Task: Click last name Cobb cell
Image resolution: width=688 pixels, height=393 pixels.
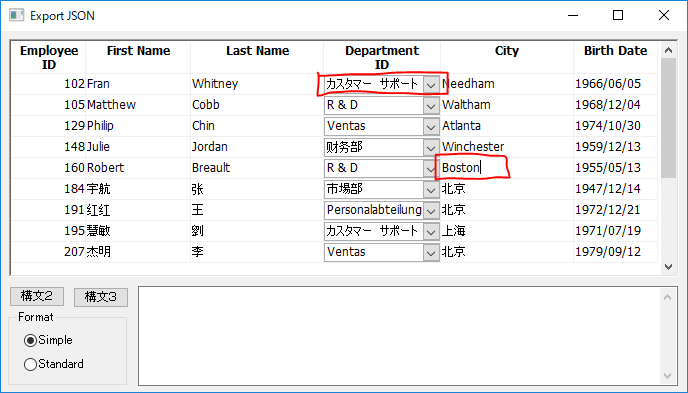Action: pos(257,105)
